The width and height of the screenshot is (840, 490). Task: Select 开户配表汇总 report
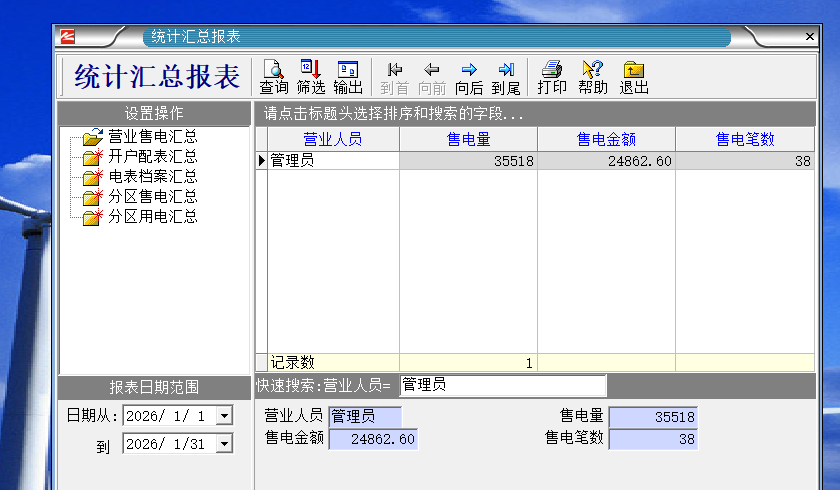[152, 157]
